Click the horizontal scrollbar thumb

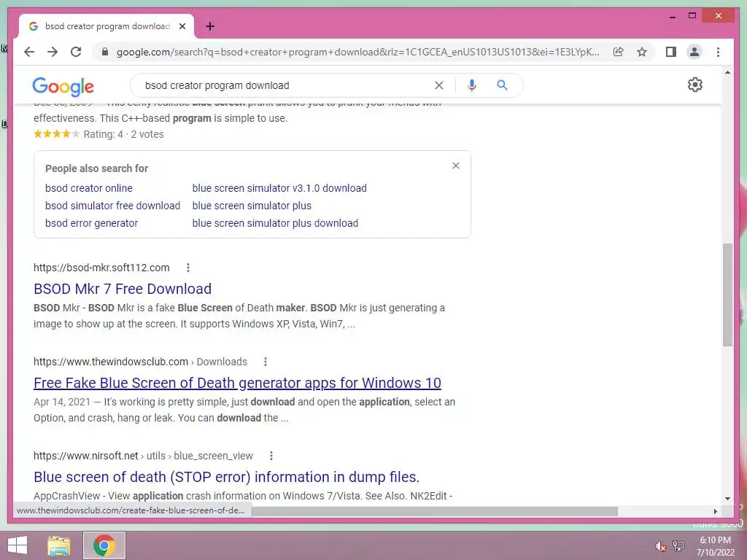tap(435, 511)
